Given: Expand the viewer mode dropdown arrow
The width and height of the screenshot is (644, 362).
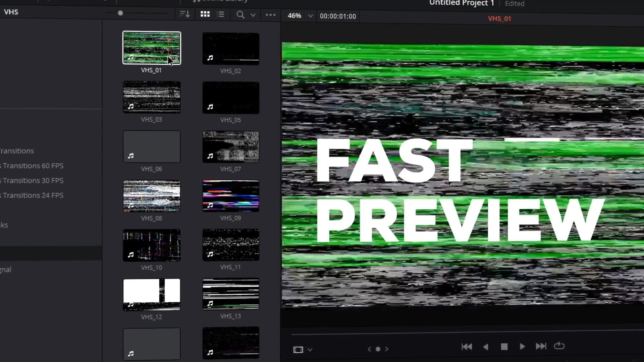Looking at the screenshot, I should [310, 350].
